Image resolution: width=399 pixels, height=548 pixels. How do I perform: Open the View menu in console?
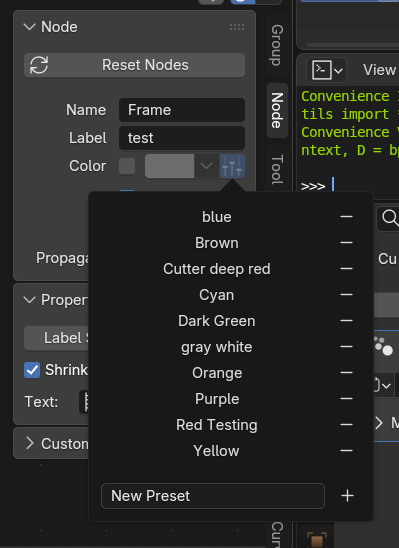(379, 70)
